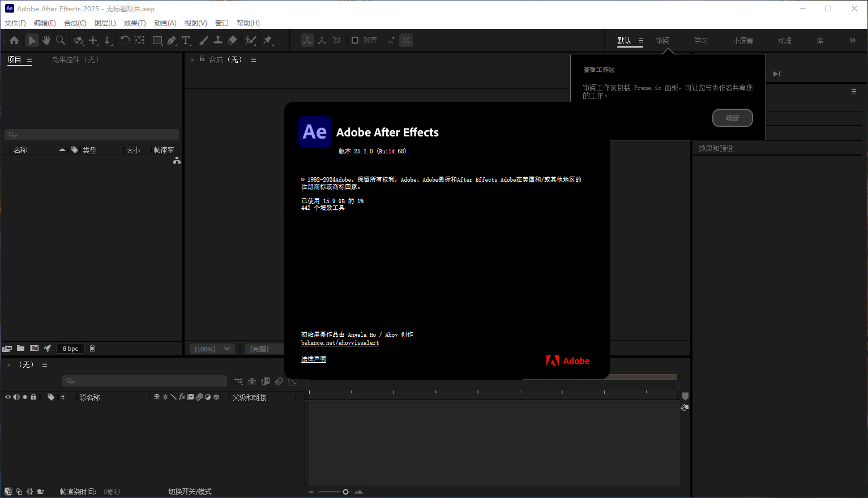Viewport: 868px width, 498px height.
Task: Toggle the shy layers hide switch
Action: (252, 381)
